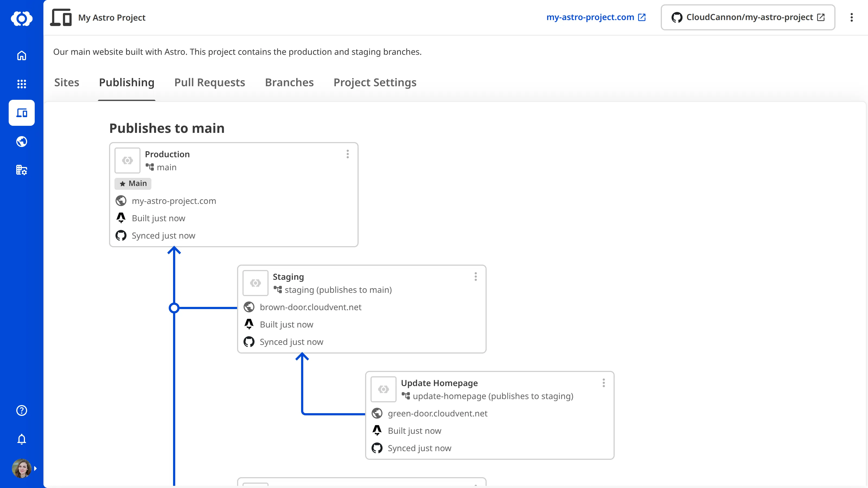Open the Production site title
This screenshot has width=868, height=488.
pyautogui.click(x=167, y=154)
